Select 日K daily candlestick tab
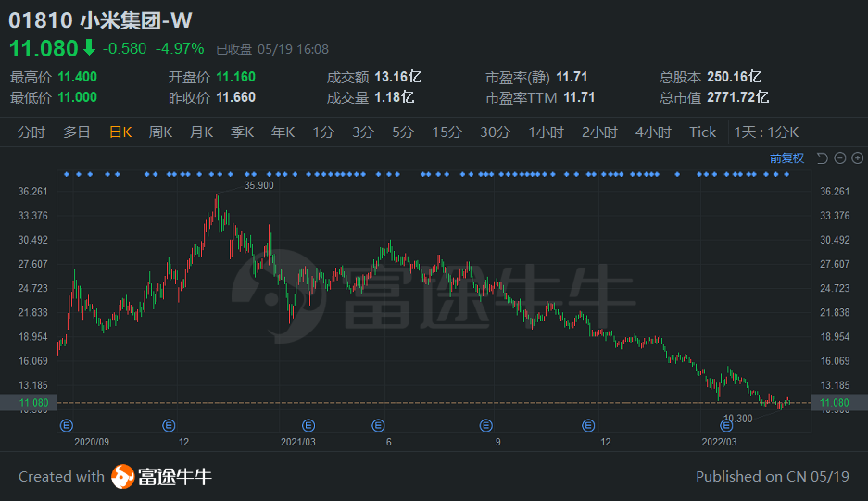 (120, 132)
